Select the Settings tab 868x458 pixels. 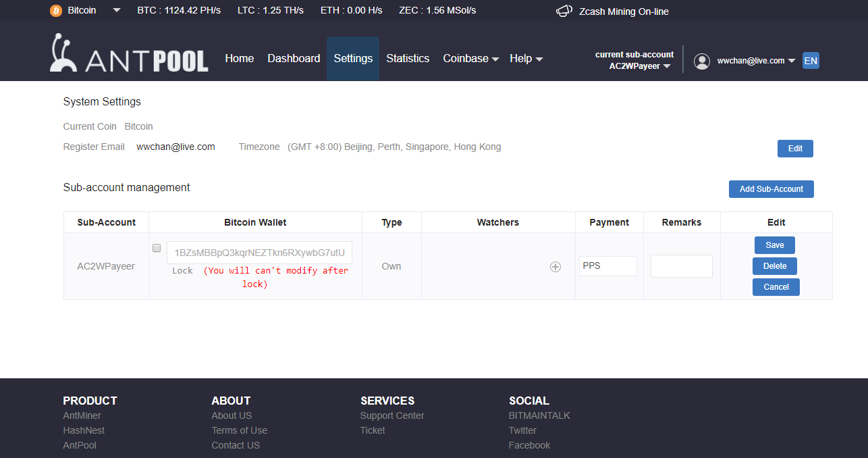(x=353, y=59)
